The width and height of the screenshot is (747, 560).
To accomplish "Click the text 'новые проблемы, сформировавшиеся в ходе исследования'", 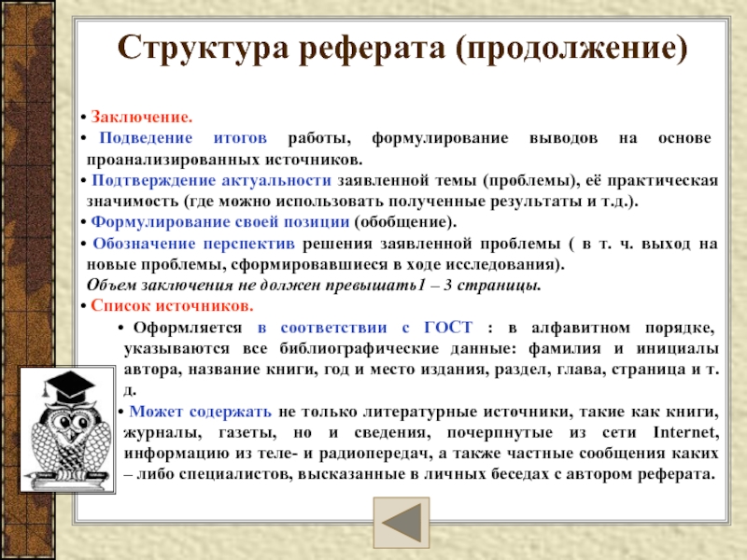I will click(320, 264).
